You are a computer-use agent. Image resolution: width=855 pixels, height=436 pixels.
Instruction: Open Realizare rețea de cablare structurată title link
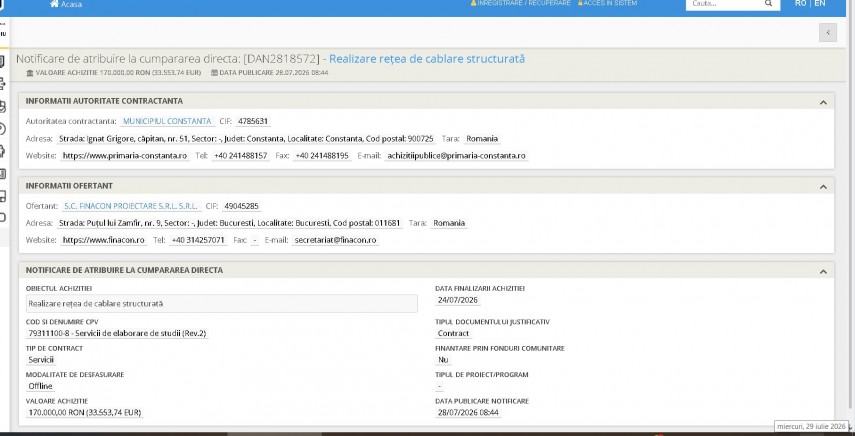pos(427,59)
